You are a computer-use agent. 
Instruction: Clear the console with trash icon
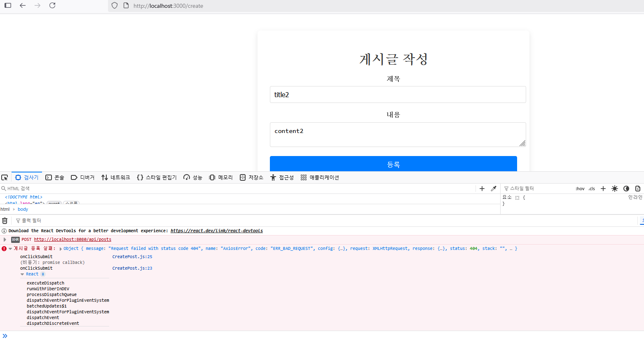pos(5,221)
